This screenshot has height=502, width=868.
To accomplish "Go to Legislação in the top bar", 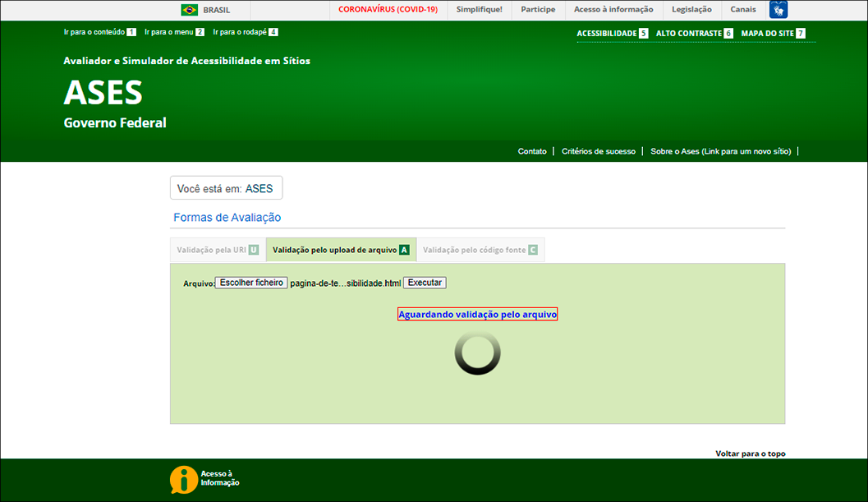I will pos(691,10).
